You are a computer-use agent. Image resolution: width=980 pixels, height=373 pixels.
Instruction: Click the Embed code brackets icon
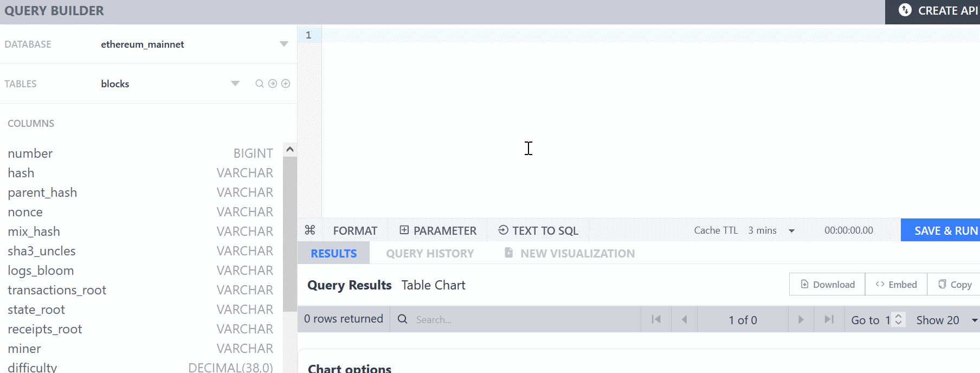coord(880,284)
